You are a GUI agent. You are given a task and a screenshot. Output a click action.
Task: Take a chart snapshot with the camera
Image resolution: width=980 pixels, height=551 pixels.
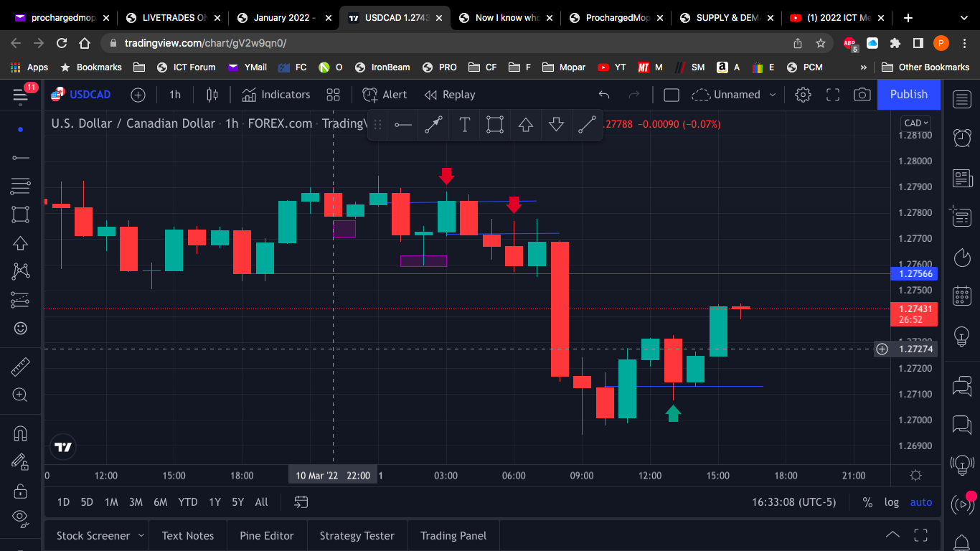click(862, 95)
